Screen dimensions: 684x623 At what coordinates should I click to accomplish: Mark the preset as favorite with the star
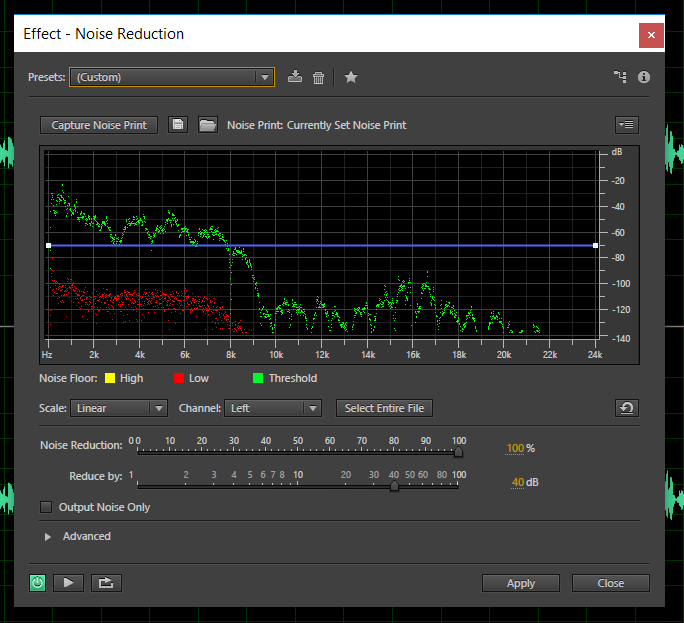351,77
